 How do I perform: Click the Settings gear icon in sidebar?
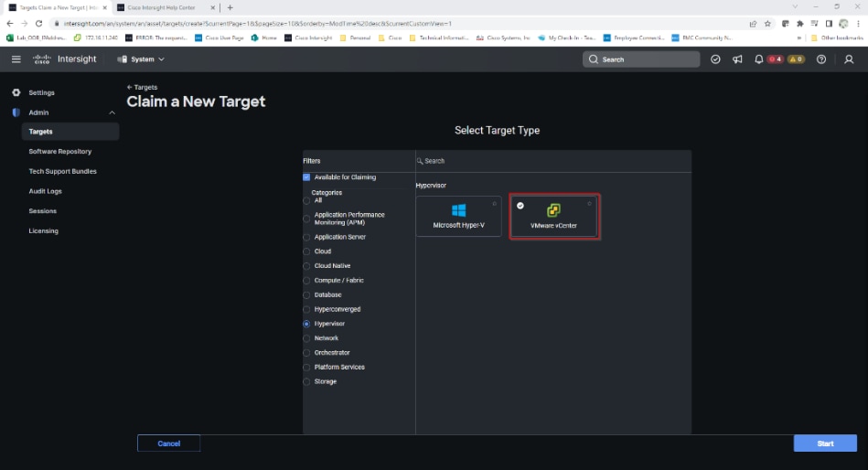point(16,92)
